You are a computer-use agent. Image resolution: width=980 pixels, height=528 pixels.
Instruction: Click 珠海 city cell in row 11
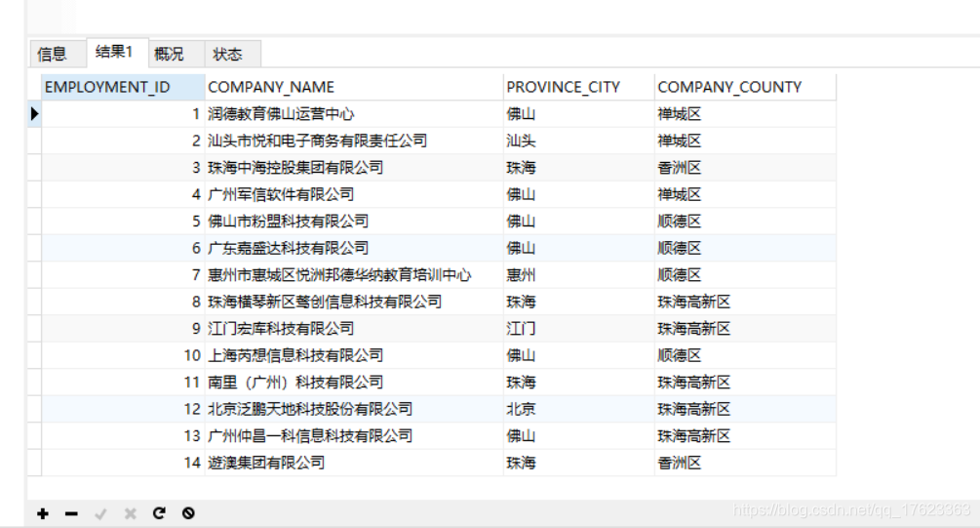click(579, 383)
